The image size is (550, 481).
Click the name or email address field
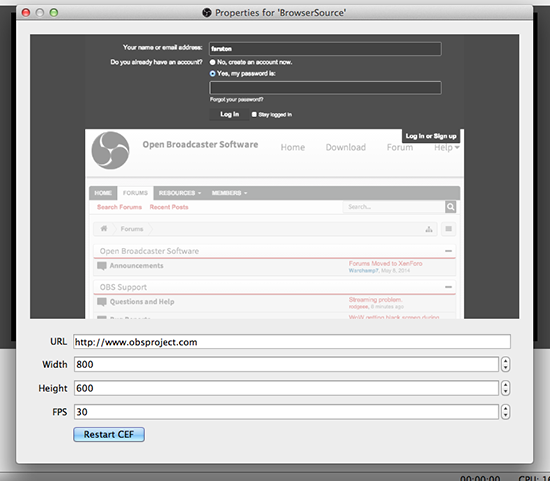click(325, 49)
